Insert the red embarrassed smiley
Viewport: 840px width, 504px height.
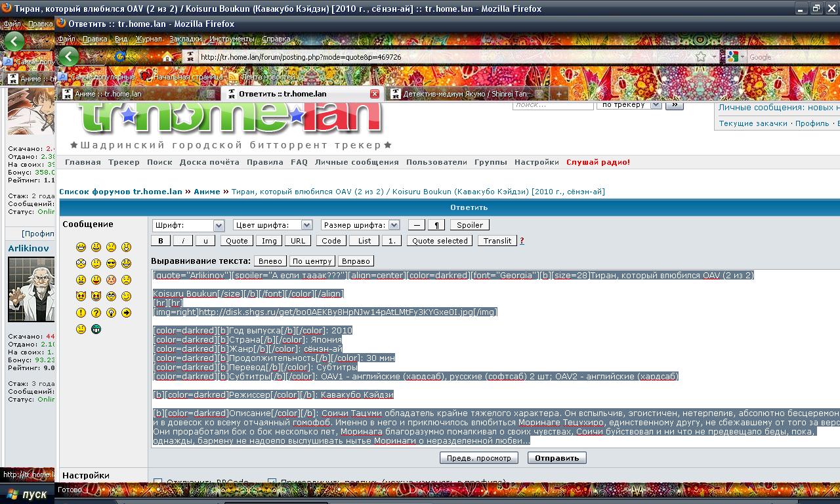coord(111,280)
